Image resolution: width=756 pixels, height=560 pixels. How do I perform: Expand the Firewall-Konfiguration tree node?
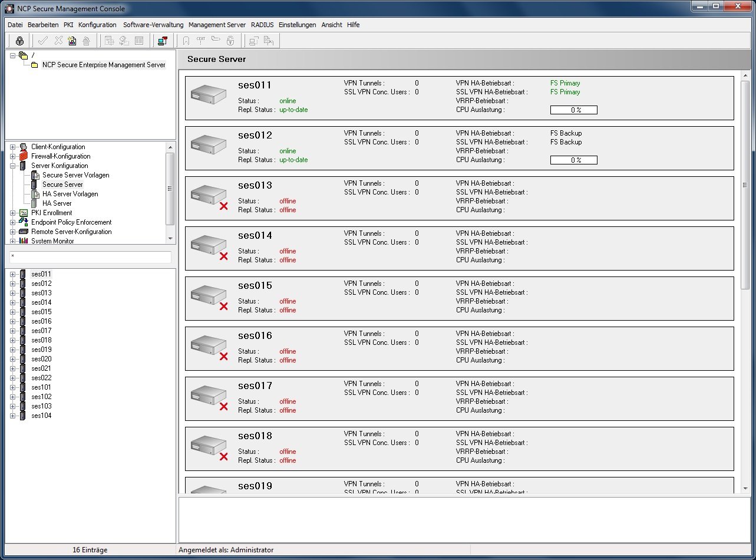(12, 156)
